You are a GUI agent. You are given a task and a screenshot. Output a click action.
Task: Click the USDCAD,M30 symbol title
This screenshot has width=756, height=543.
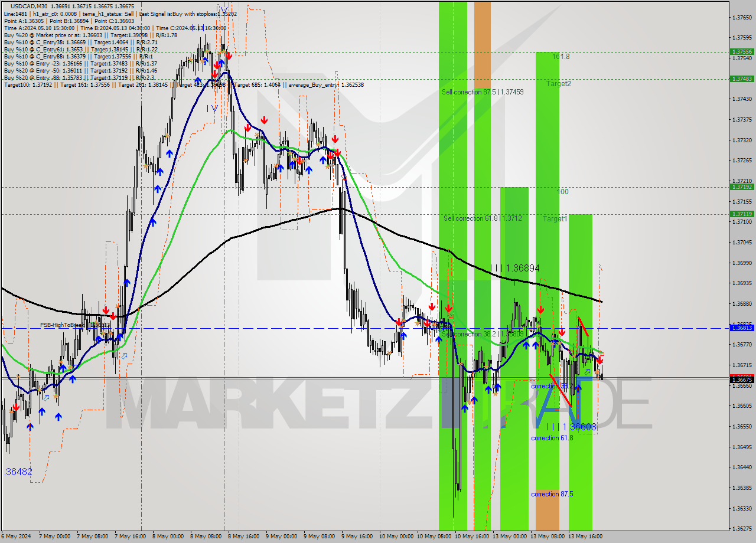coord(29,5)
